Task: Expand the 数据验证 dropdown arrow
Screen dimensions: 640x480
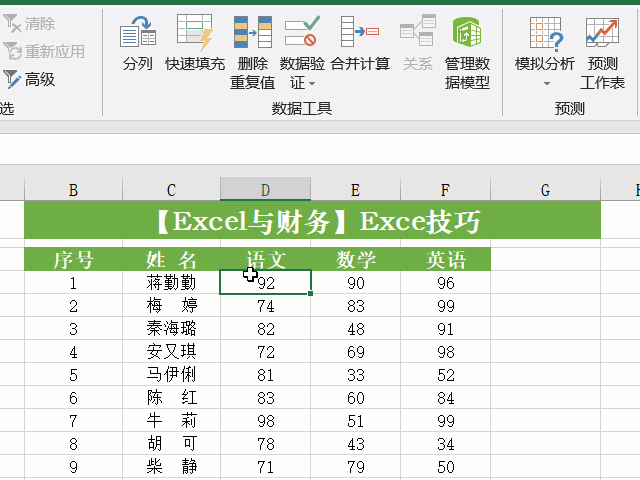Action: click(x=312, y=84)
